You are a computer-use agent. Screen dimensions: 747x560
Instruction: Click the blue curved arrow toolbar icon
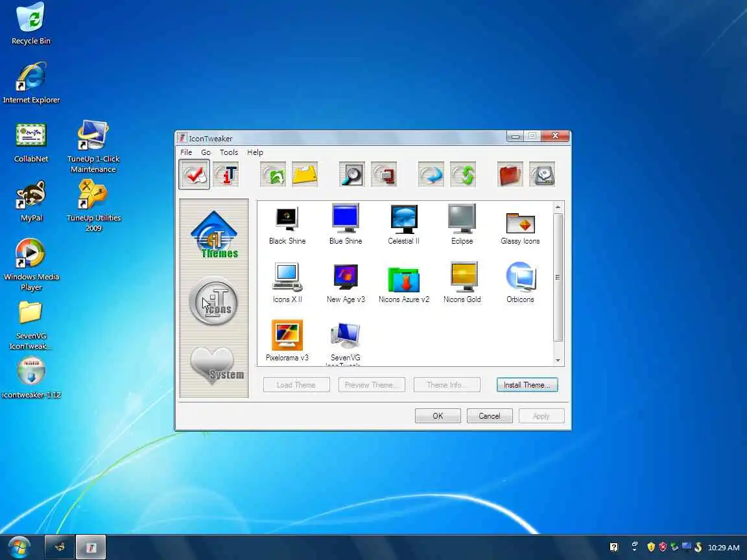click(x=431, y=174)
